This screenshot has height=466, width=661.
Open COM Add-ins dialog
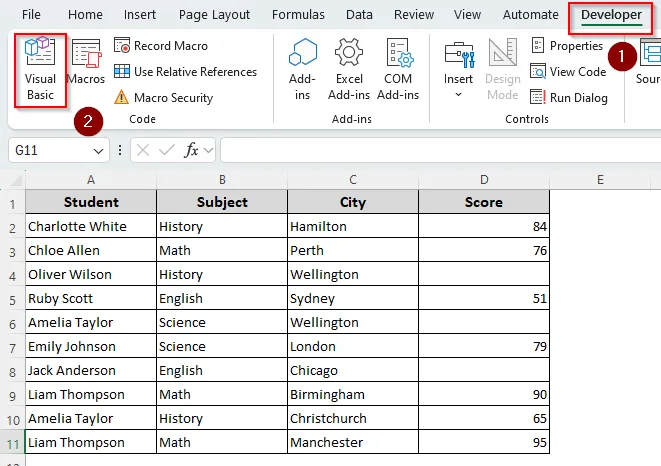click(398, 70)
